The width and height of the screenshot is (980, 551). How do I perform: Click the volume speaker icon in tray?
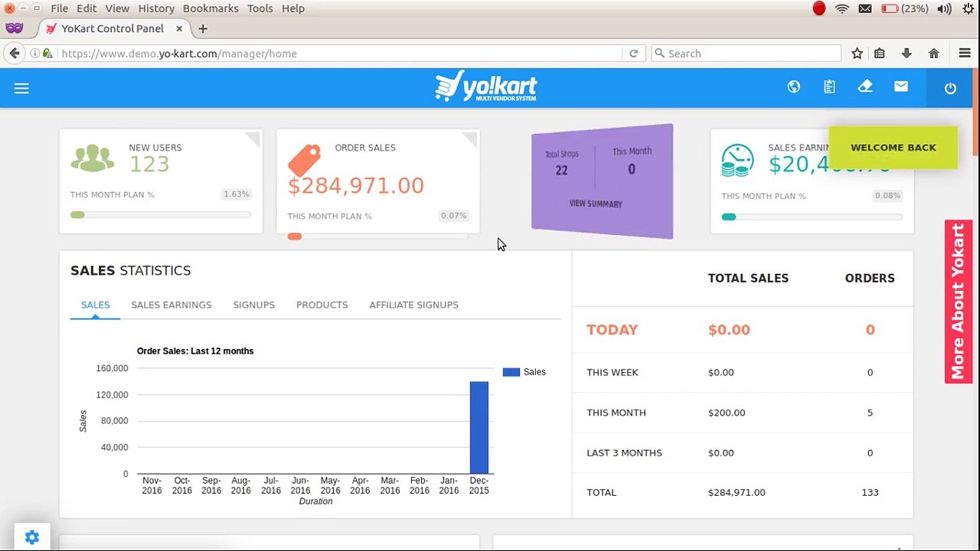pyautogui.click(x=944, y=8)
